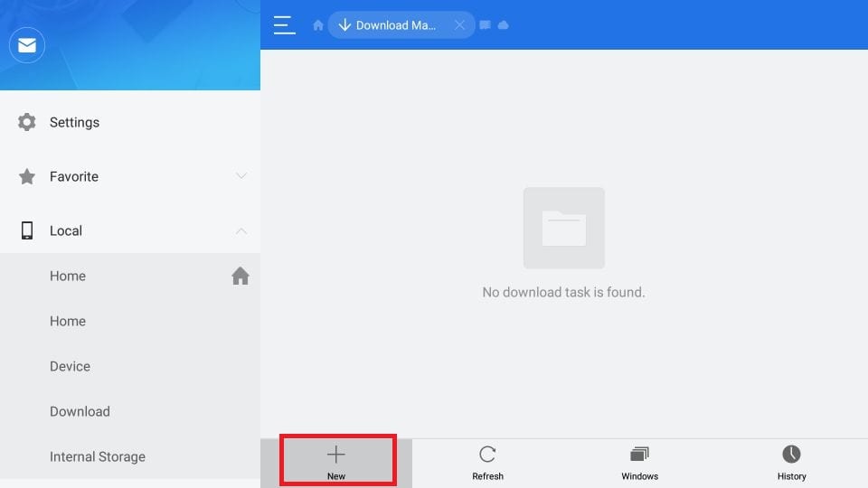
Task: Open the Windows button in bottom bar
Action: point(639,463)
